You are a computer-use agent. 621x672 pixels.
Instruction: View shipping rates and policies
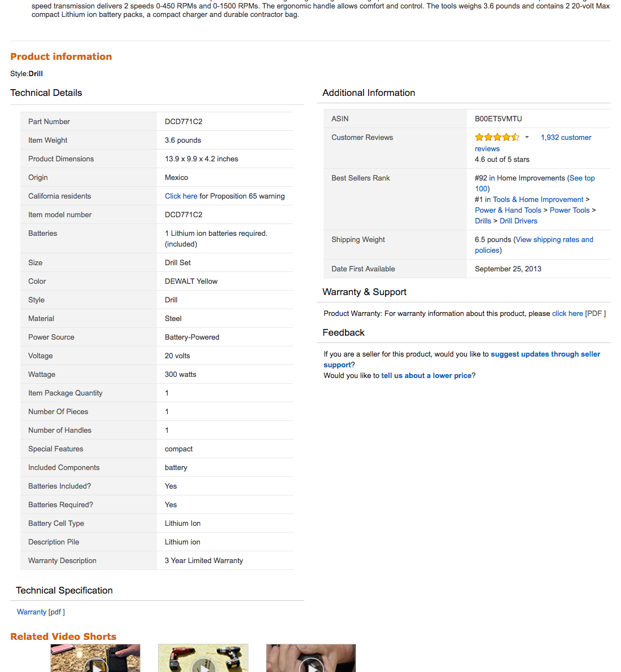pyautogui.click(x=554, y=239)
